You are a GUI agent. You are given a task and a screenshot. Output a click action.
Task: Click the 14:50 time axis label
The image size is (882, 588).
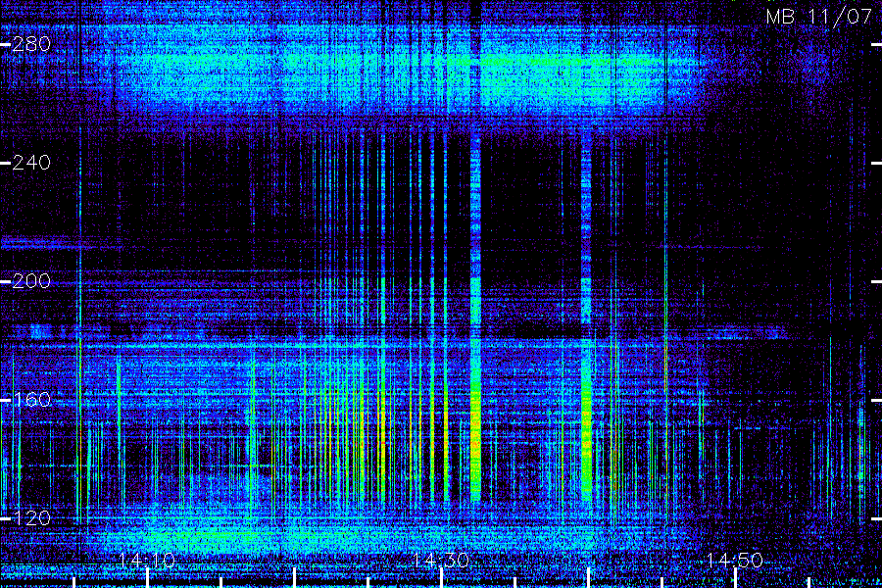click(x=735, y=560)
